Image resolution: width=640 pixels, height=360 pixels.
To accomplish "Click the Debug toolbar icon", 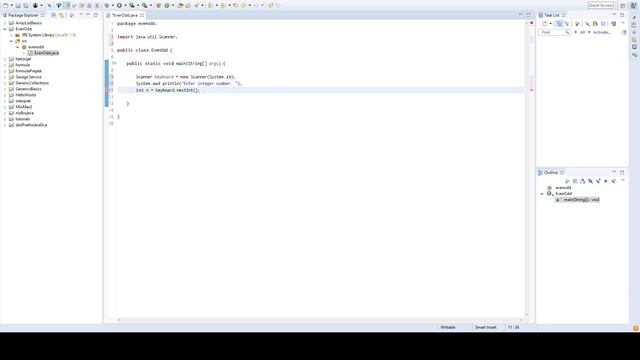I will 107,5.
